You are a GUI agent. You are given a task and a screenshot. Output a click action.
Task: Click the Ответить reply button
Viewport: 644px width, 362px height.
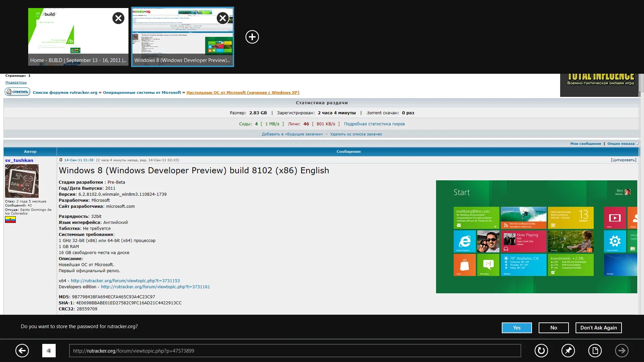pos(17,92)
